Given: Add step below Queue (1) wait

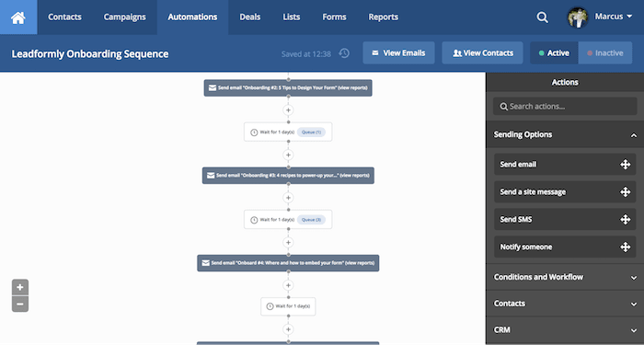Looking at the screenshot, I should pos(288,155).
